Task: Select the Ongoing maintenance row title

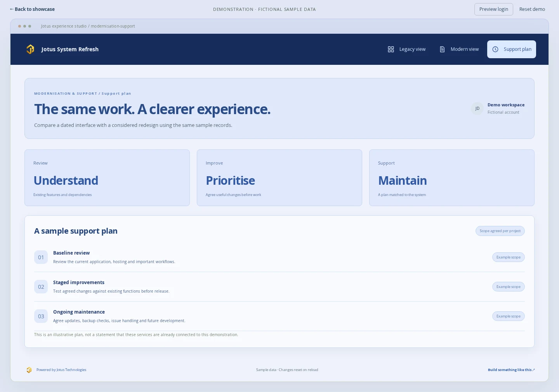Action: (79, 312)
